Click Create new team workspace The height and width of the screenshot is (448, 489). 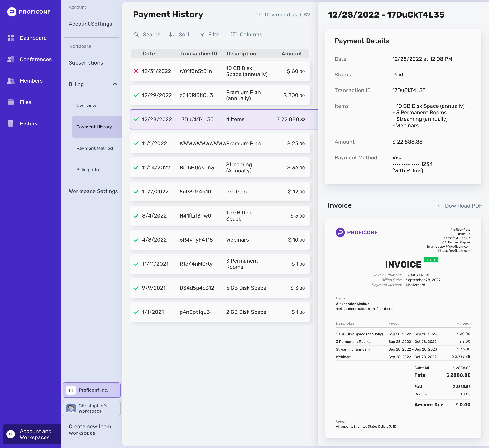(90, 430)
